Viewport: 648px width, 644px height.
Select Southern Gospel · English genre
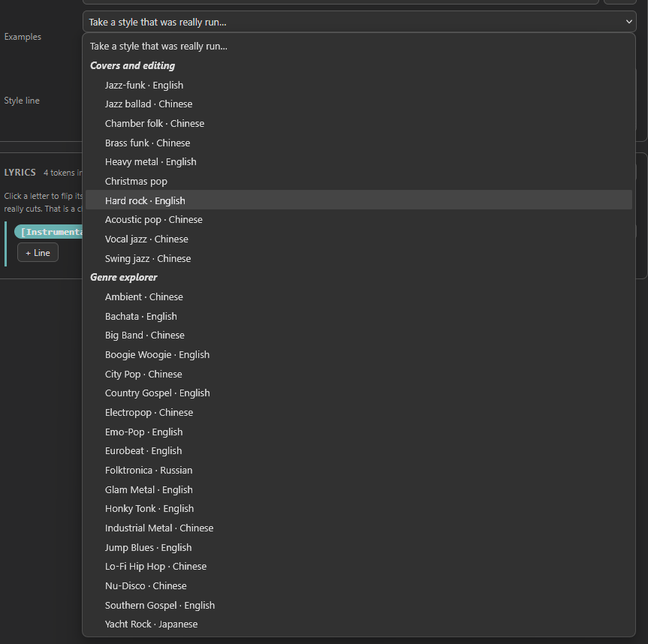(359, 606)
